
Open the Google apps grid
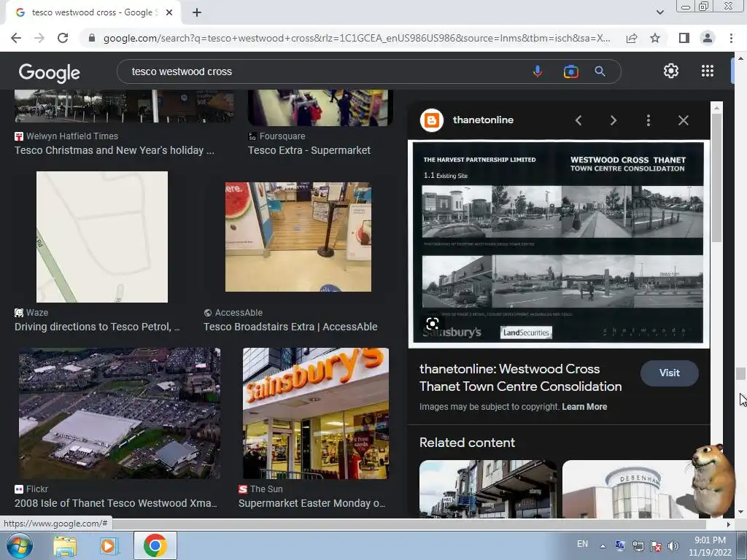(x=708, y=71)
